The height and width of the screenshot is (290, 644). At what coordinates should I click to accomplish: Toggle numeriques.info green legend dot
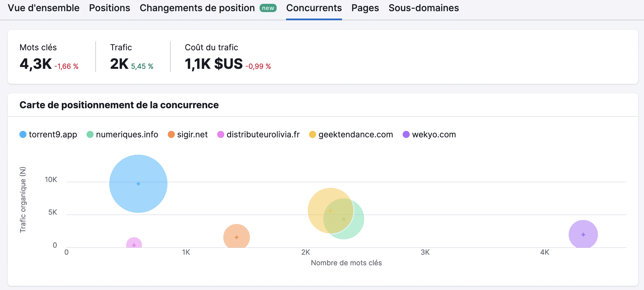coord(90,134)
